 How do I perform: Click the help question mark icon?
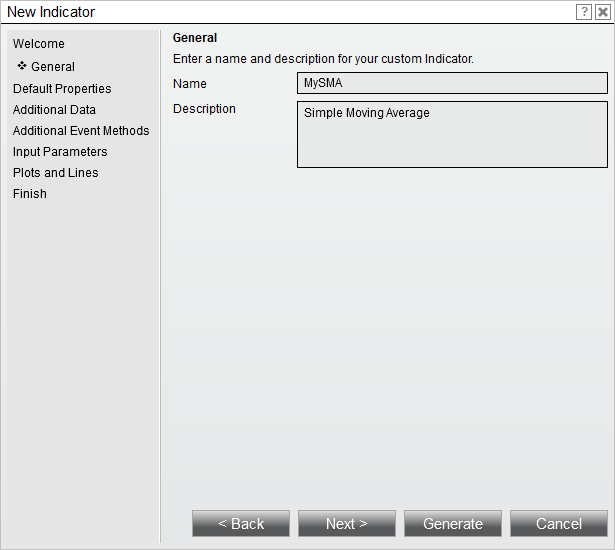(x=584, y=12)
